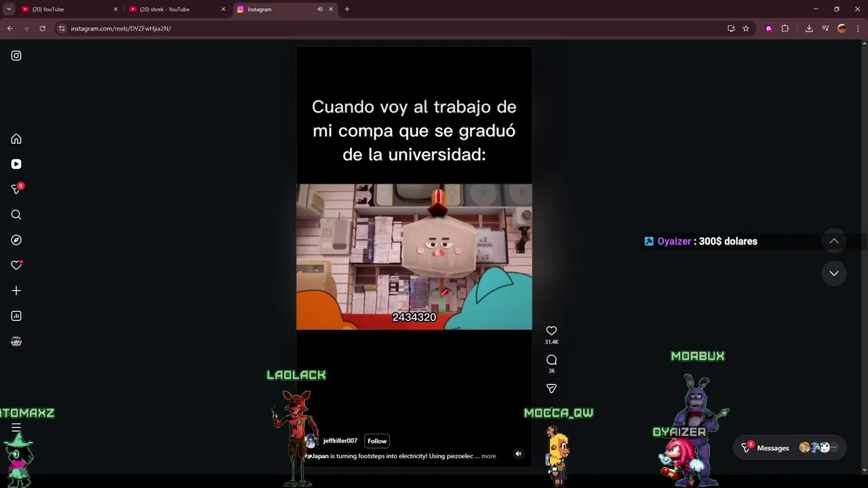
Task: Open notifications heart in the sidebar
Action: (16, 265)
